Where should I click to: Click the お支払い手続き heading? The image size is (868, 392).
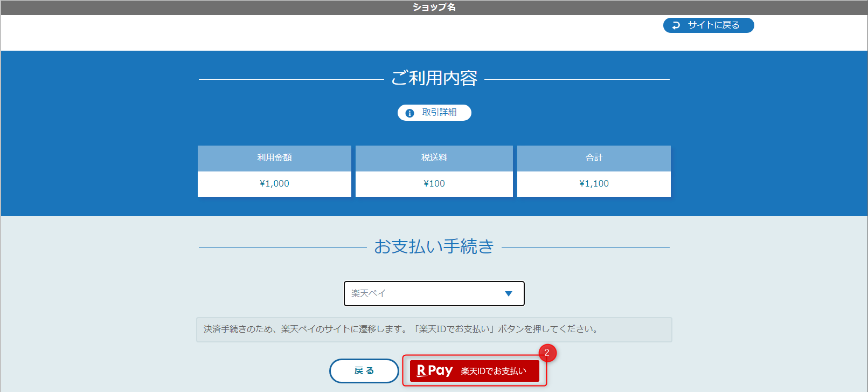(x=434, y=246)
